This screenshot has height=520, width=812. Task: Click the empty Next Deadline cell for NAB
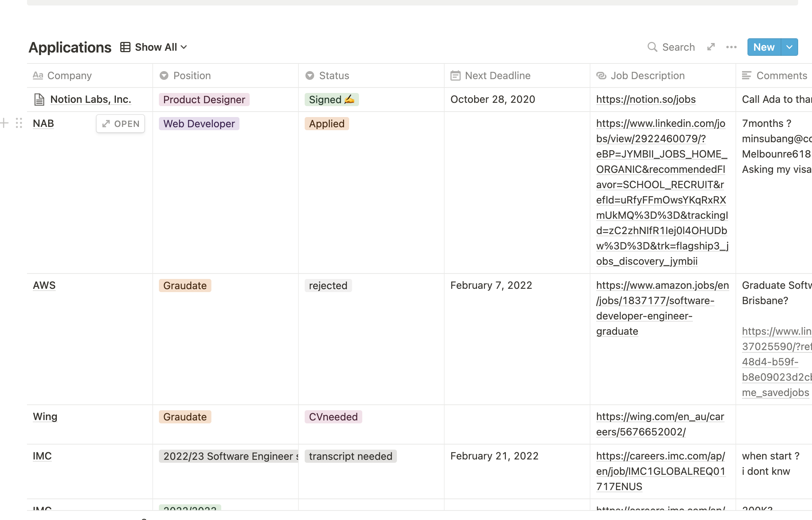tap(517, 193)
